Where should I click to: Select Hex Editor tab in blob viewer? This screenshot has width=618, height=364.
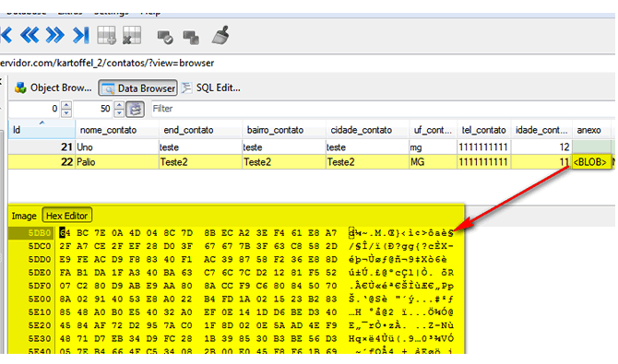pyautogui.click(x=67, y=216)
